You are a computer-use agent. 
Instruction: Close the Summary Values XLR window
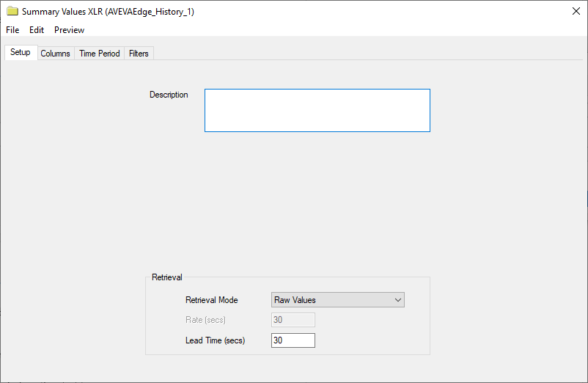[576, 11]
